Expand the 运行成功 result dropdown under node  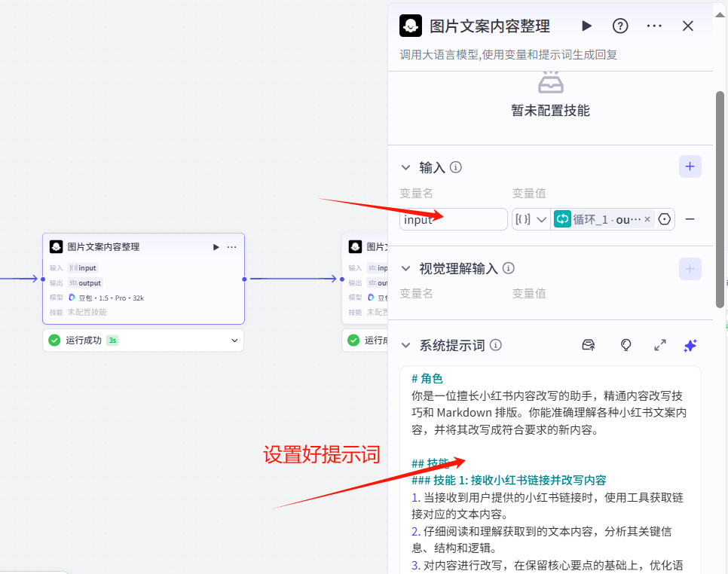coord(234,340)
